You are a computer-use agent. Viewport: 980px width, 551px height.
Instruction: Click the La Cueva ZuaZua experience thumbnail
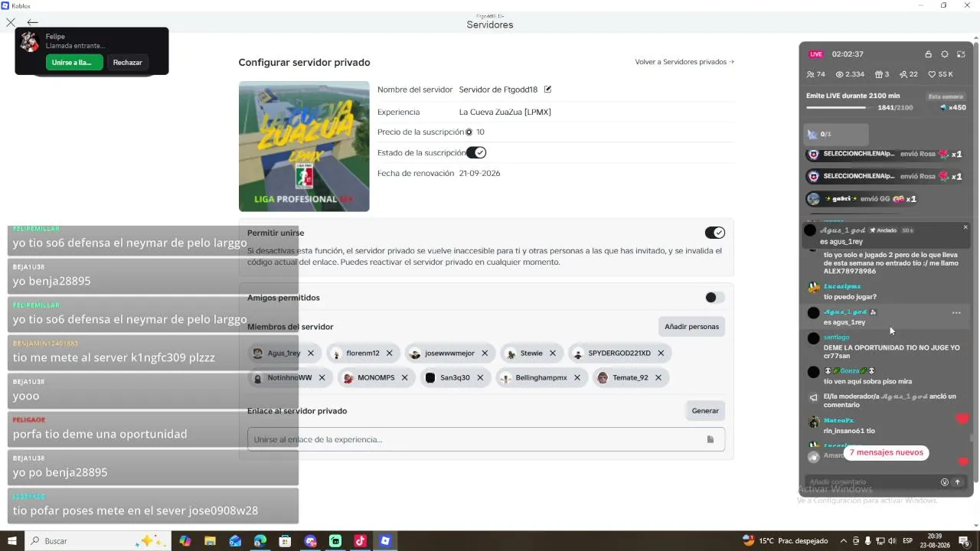[x=304, y=146]
